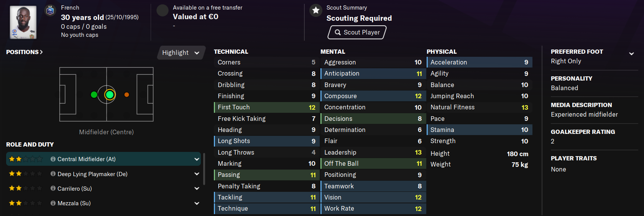Click the player portrait photo
The image size is (644, 216).
coord(23,22)
